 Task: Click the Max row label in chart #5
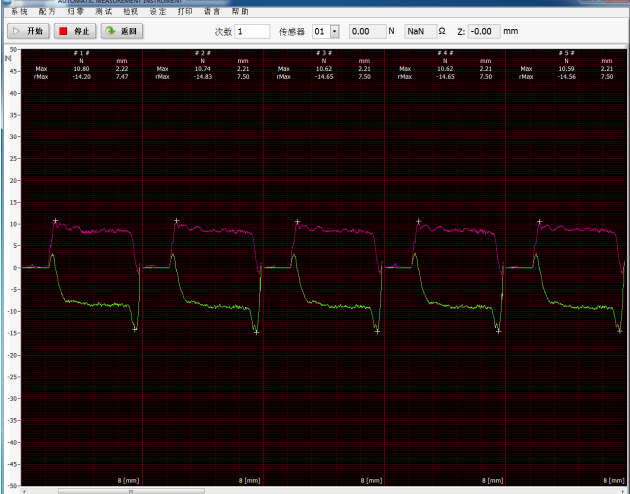[526, 69]
